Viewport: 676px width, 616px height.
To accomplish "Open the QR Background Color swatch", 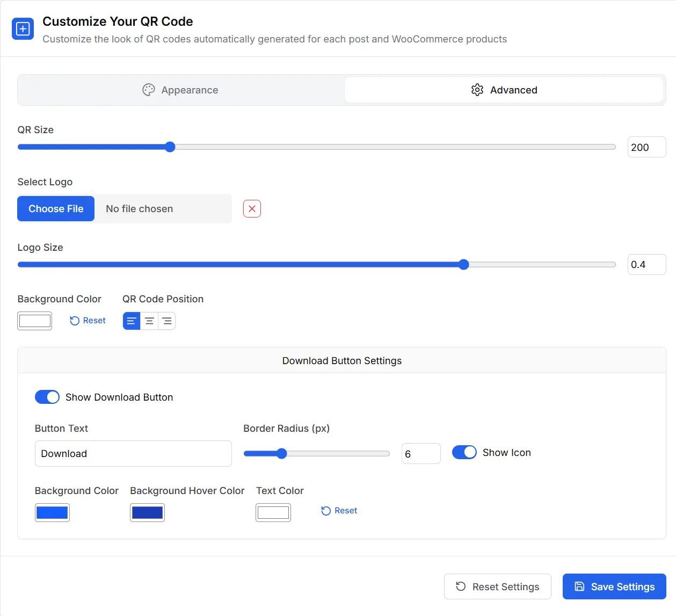I will coord(35,321).
